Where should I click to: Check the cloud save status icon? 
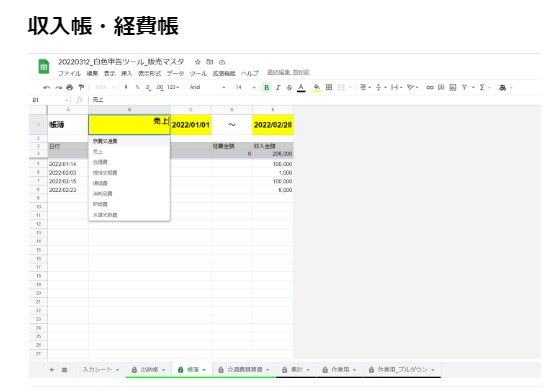[x=222, y=62]
